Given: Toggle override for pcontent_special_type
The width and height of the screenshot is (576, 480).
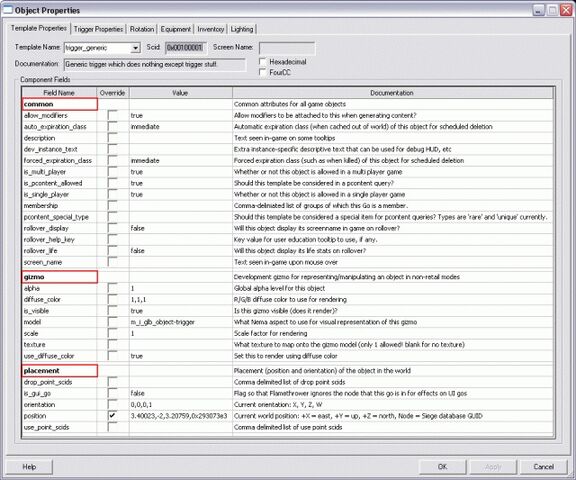Looking at the screenshot, I should [112, 217].
